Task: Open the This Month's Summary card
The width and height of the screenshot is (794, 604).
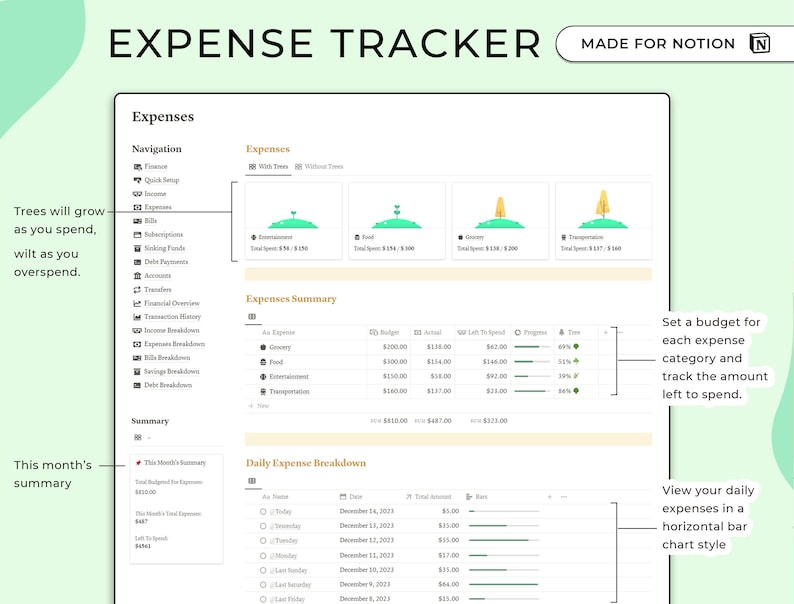Action: click(x=176, y=509)
